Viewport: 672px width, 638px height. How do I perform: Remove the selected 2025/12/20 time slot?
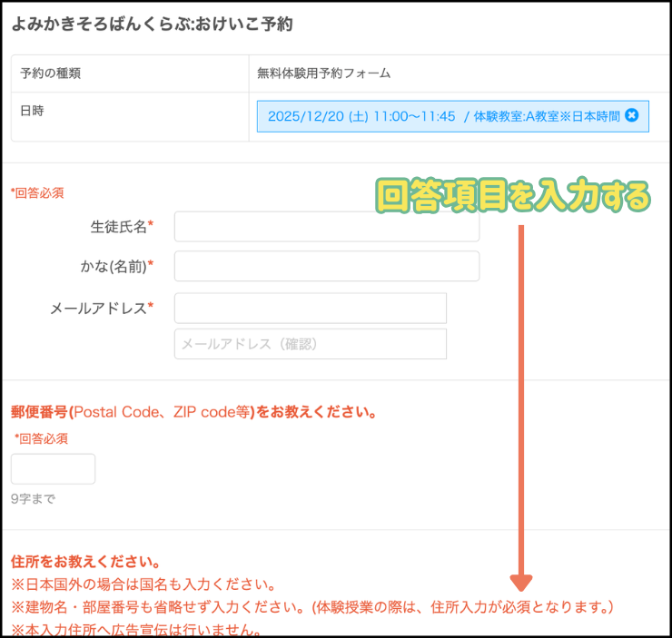[632, 115]
